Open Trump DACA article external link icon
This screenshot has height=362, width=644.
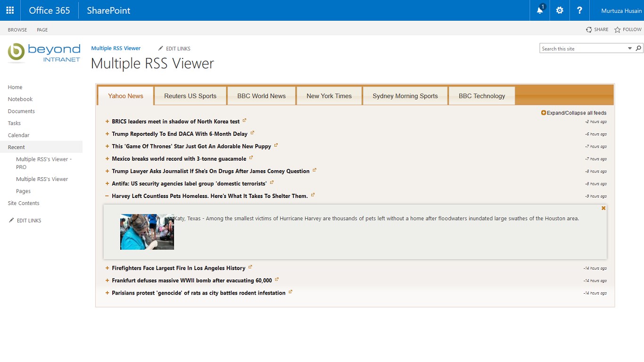click(252, 132)
